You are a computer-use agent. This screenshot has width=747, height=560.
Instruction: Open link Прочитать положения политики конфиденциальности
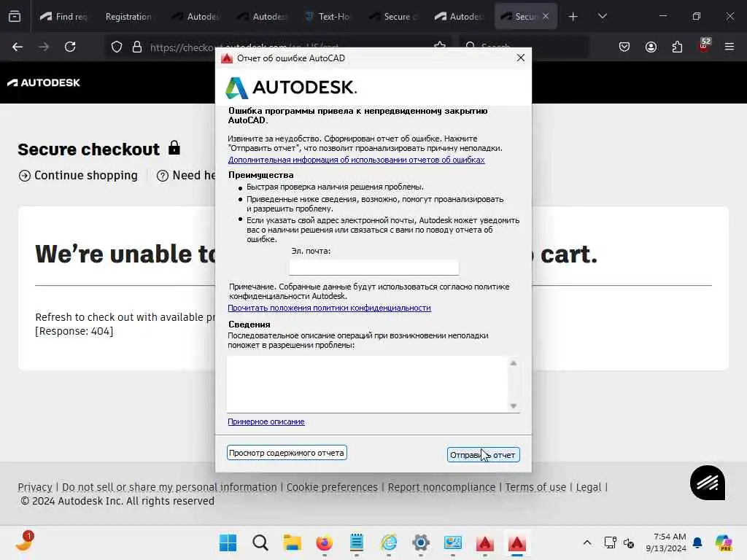329,308
